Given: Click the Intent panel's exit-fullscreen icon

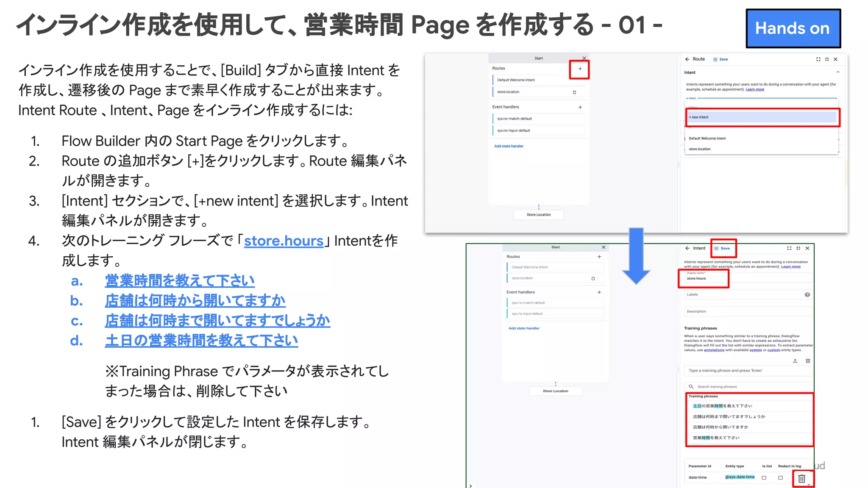Looking at the screenshot, I should pos(798,248).
